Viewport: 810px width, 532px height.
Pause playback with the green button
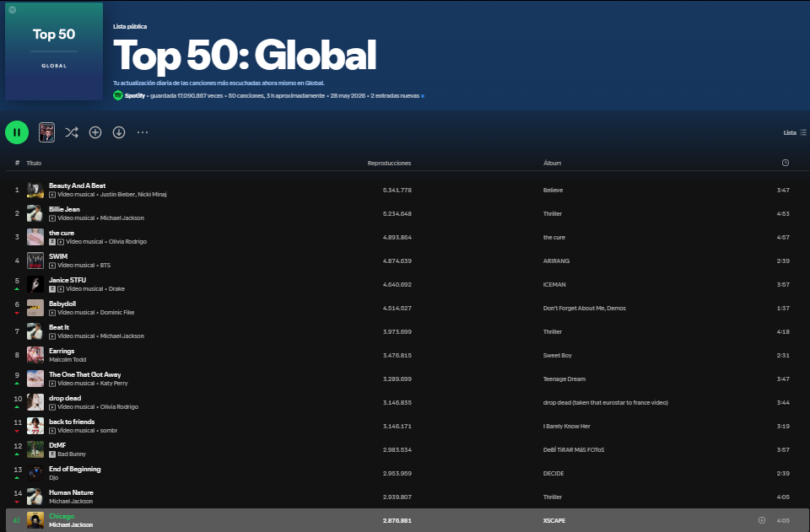click(x=17, y=132)
